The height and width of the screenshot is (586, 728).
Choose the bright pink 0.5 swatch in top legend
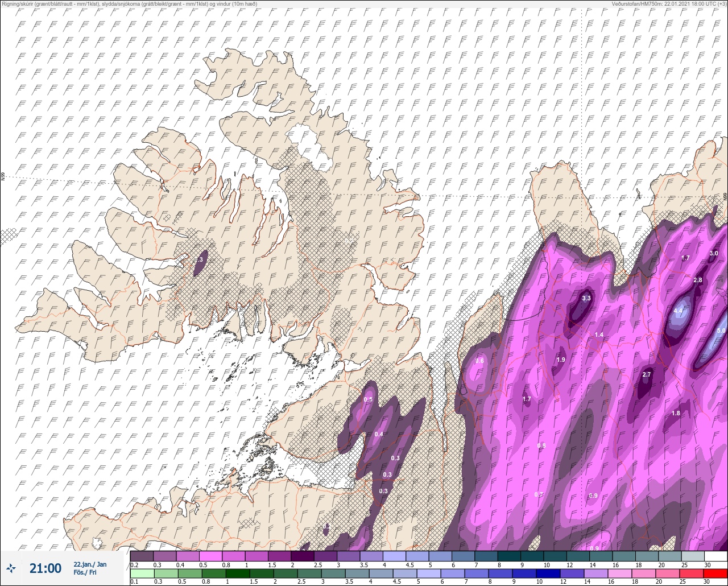(x=210, y=556)
